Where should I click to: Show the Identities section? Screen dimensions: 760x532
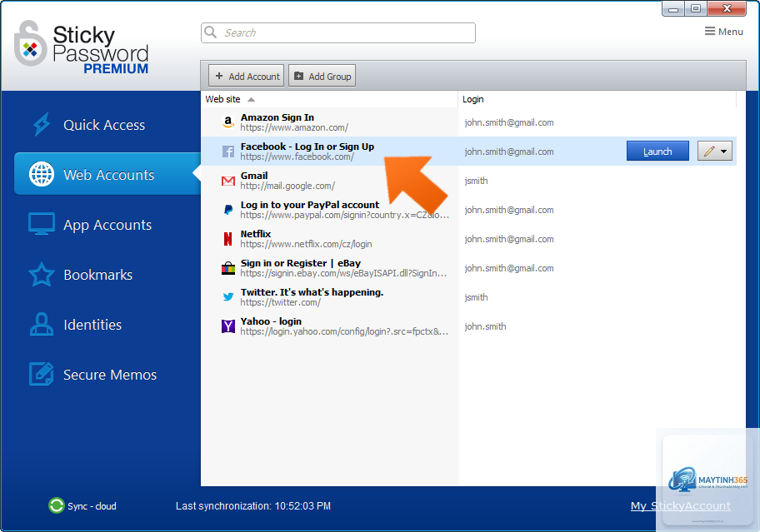tap(92, 325)
